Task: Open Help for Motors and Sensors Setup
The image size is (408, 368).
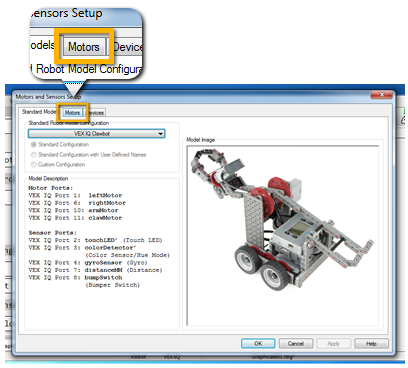Action: [x=371, y=343]
